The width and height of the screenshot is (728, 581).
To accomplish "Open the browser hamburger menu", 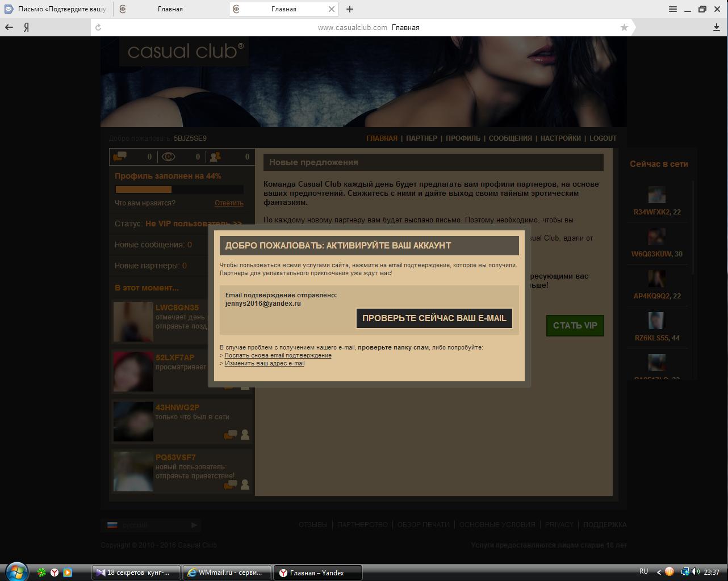I will pos(673,9).
